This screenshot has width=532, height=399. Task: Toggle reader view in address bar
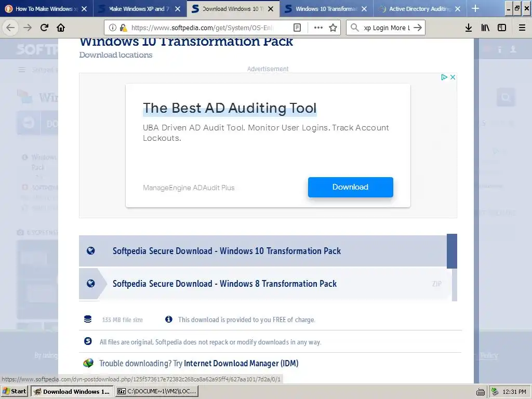click(x=297, y=28)
